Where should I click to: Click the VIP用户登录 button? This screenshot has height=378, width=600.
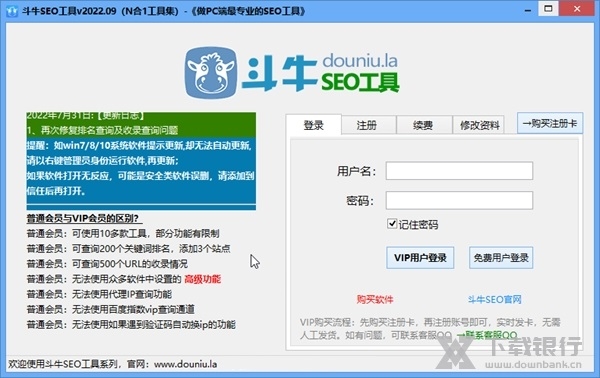pyautogui.click(x=420, y=257)
